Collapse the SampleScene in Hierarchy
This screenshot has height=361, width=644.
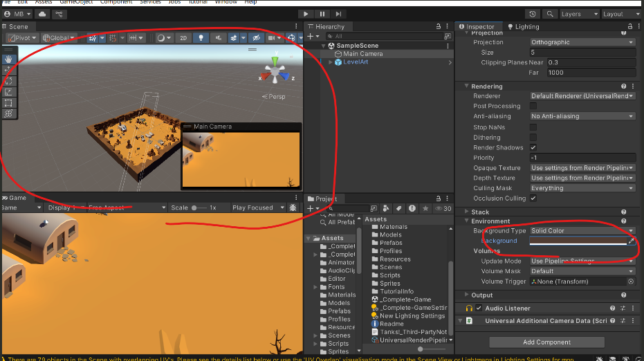click(x=324, y=46)
